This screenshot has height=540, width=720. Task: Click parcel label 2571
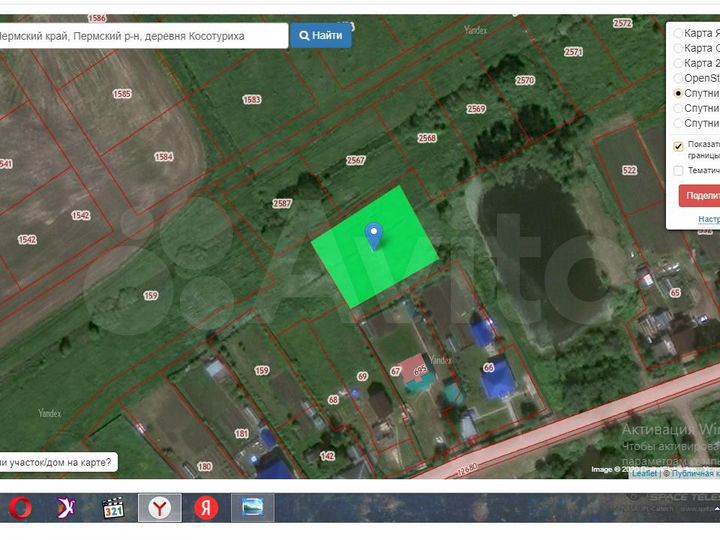[x=574, y=52]
